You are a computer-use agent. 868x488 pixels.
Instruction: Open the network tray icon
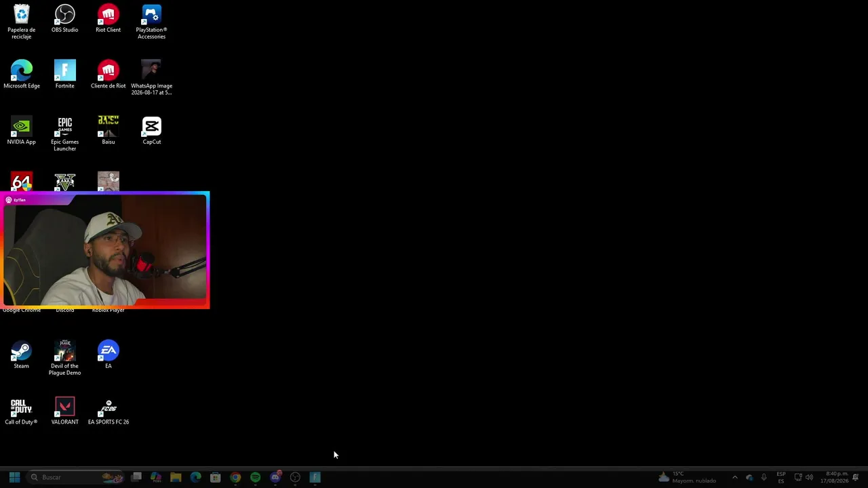(797, 477)
